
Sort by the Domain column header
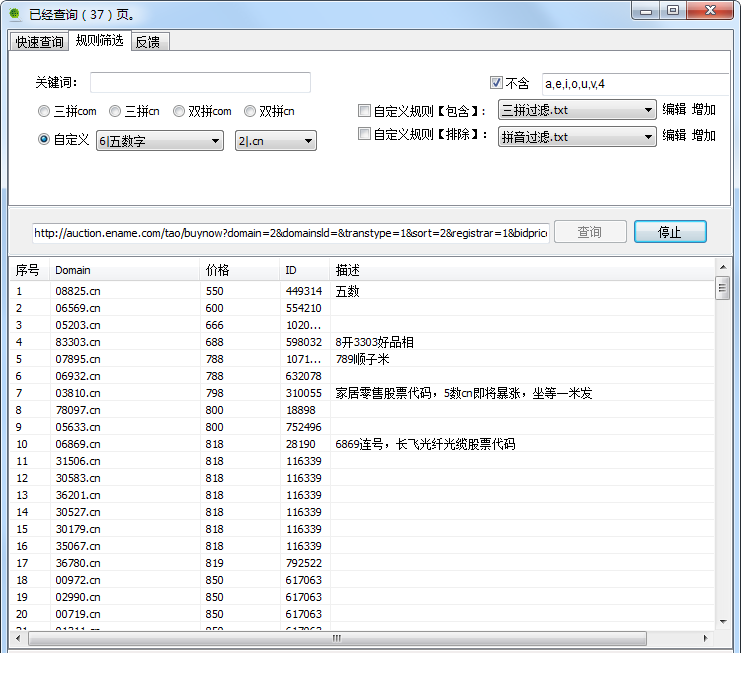coord(124,270)
